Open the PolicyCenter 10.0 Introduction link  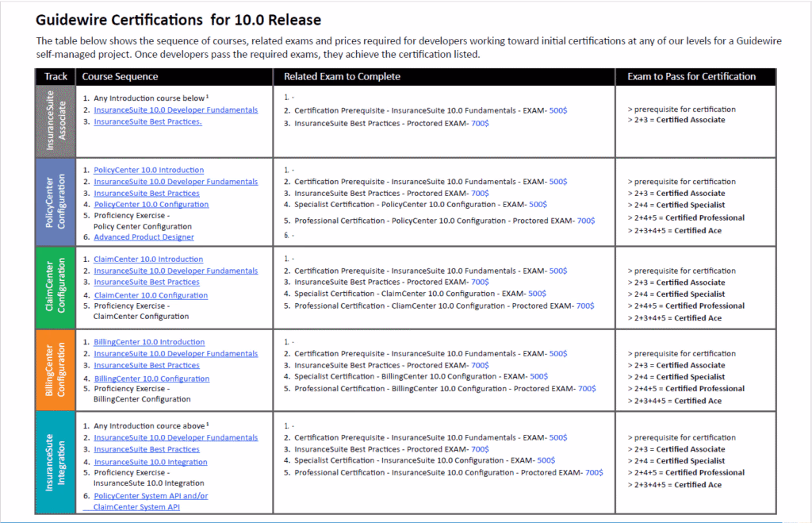click(148, 170)
